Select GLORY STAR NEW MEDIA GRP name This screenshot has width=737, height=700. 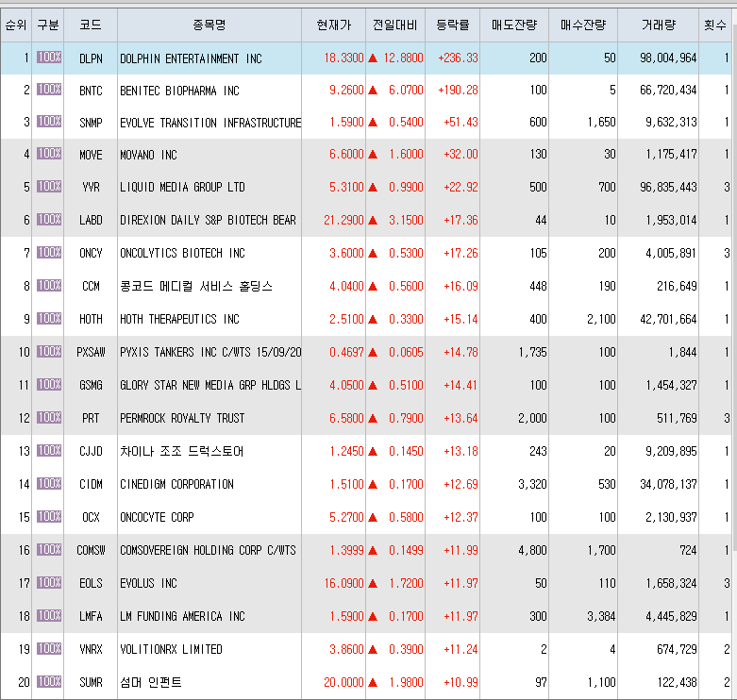click(x=210, y=385)
